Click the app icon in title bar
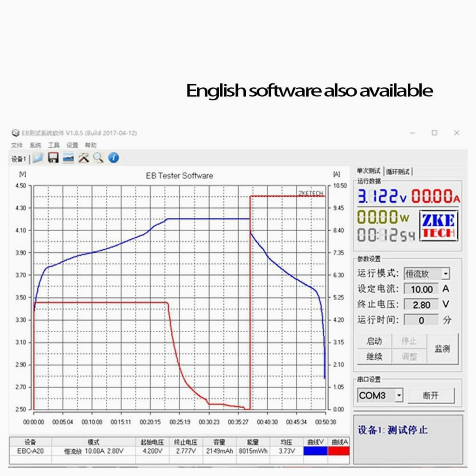 (16, 133)
